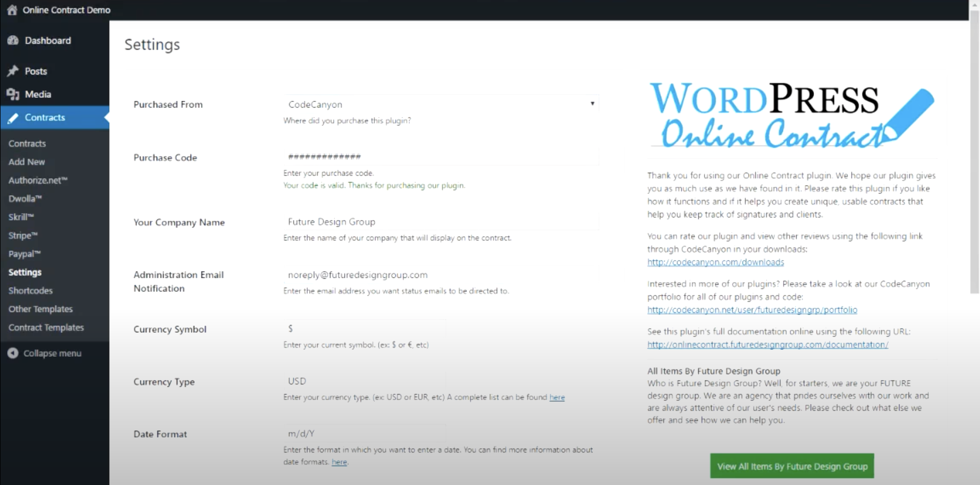The image size is (980, 485).
Task: Click View All Items By Future Design Group
Action: pyautogui.click(x=792, y=466)
